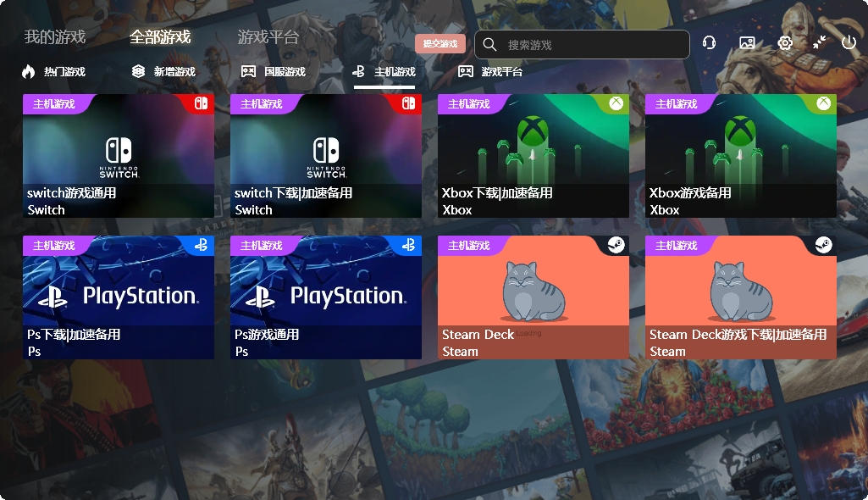Click the icon beside 游戏平台 sub-tab
868x500 pixels.
(466, 71)
